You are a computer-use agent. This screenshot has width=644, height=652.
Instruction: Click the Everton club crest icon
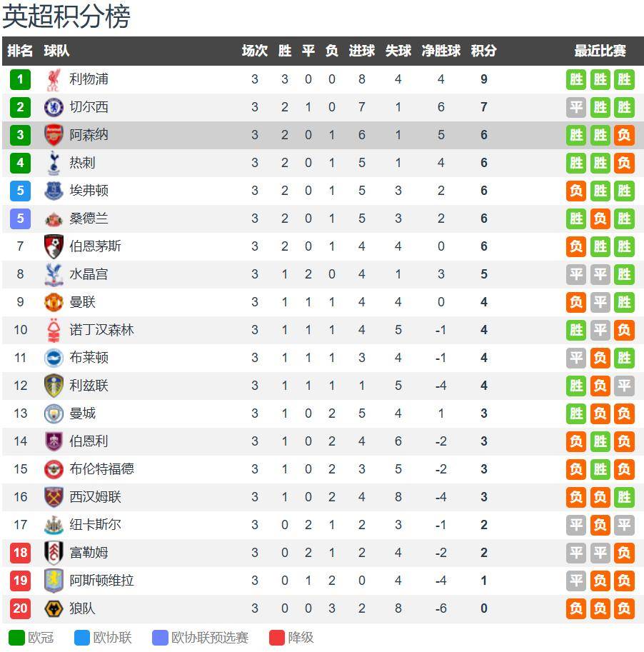[54, 191]
